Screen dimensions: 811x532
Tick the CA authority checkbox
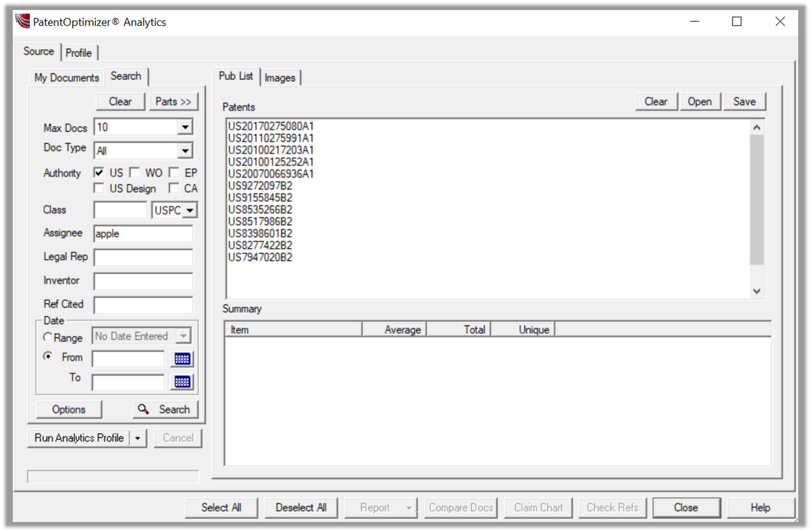174,188
